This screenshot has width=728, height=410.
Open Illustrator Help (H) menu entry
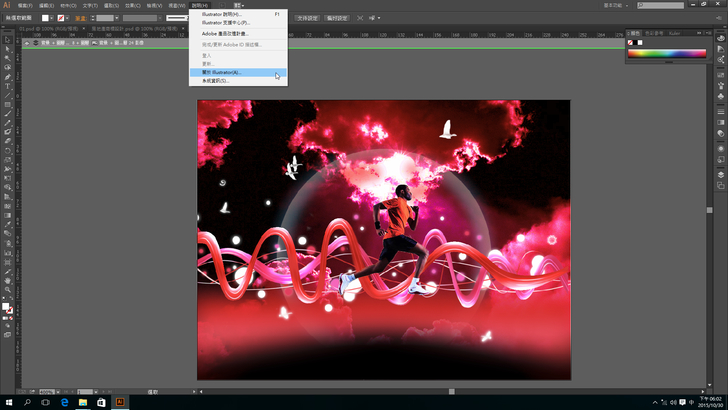[x=222, y=14]
